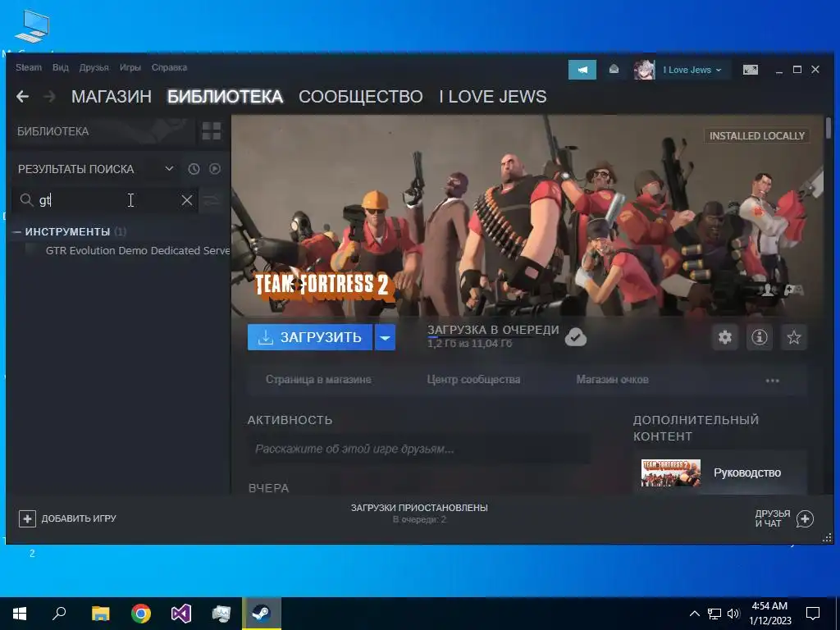The height and width of the screenshot is (630, 840).
Task: Open game settings gear icon
Action: tap(725, 337)
